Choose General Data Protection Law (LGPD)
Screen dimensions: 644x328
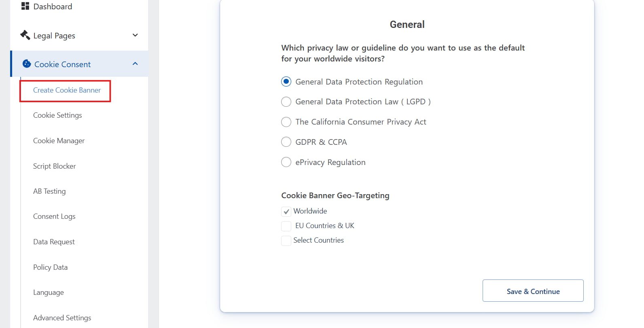[286, 102]
